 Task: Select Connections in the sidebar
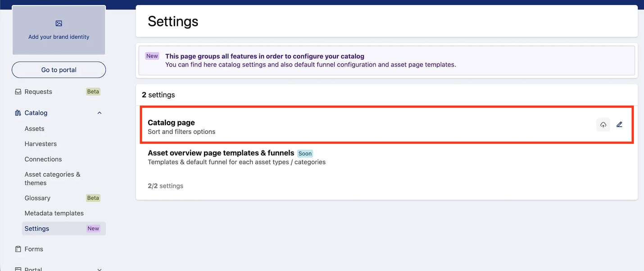43,159
